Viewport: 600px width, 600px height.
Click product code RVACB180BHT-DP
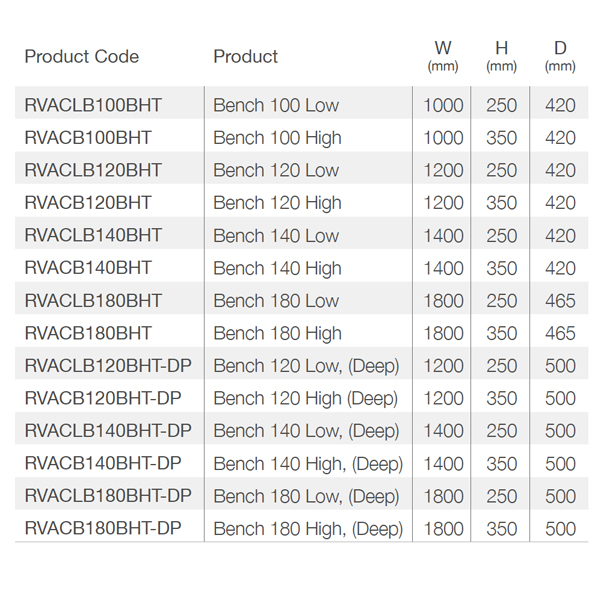(x=103, y=529)
